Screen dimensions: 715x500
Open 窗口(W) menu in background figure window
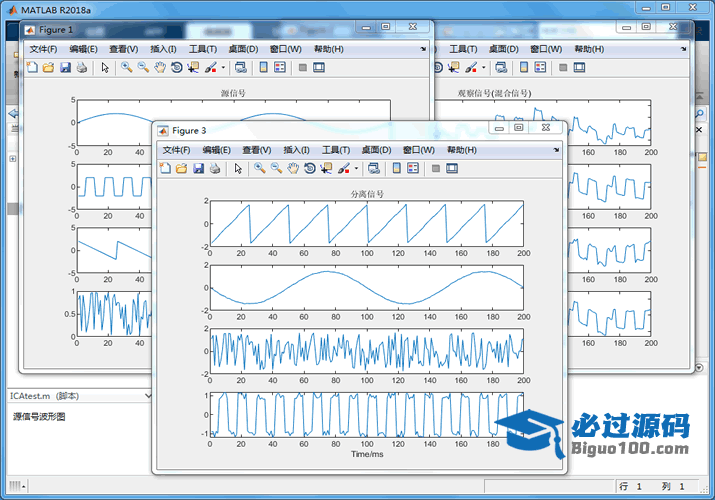click(546, 49)
